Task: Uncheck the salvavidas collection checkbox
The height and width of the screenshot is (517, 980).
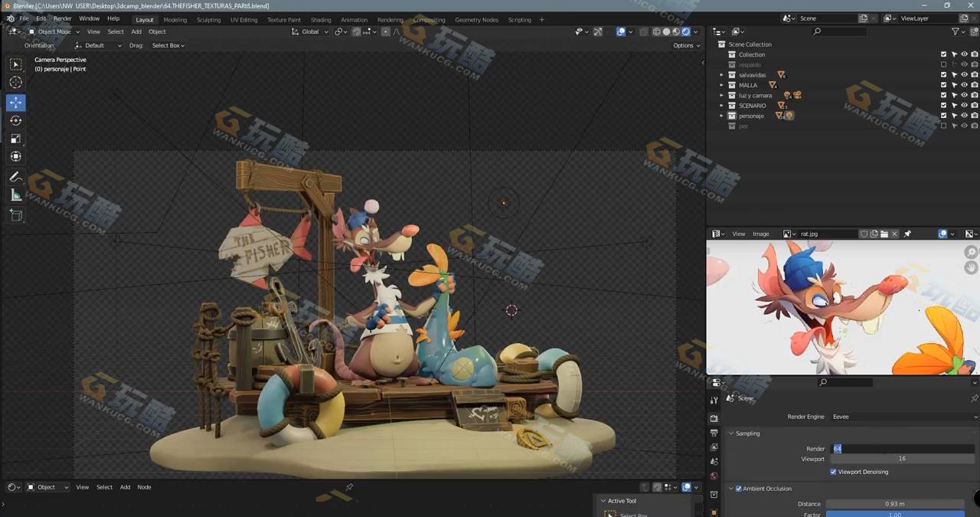Action: tap(943, 75)
